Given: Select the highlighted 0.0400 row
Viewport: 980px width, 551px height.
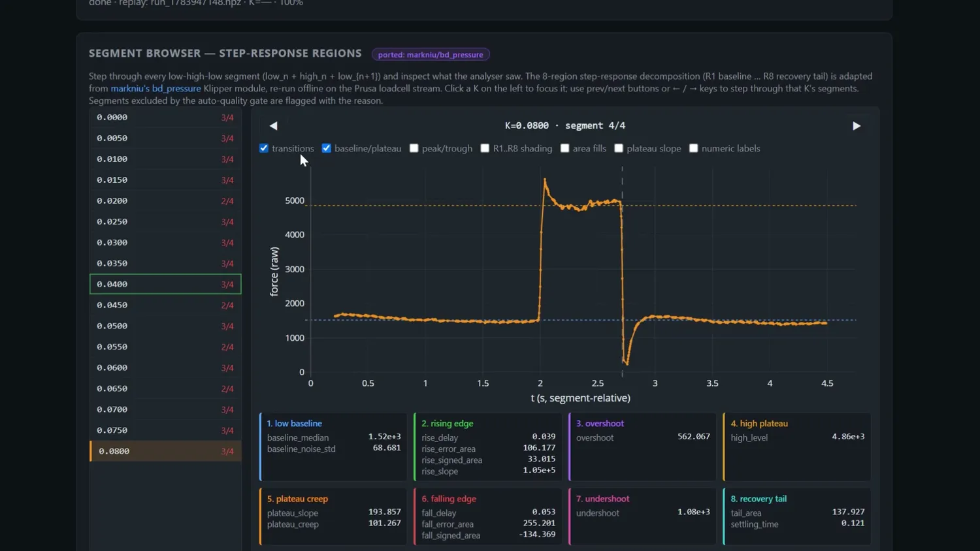Looking at the screenshot, I should 165,284.
